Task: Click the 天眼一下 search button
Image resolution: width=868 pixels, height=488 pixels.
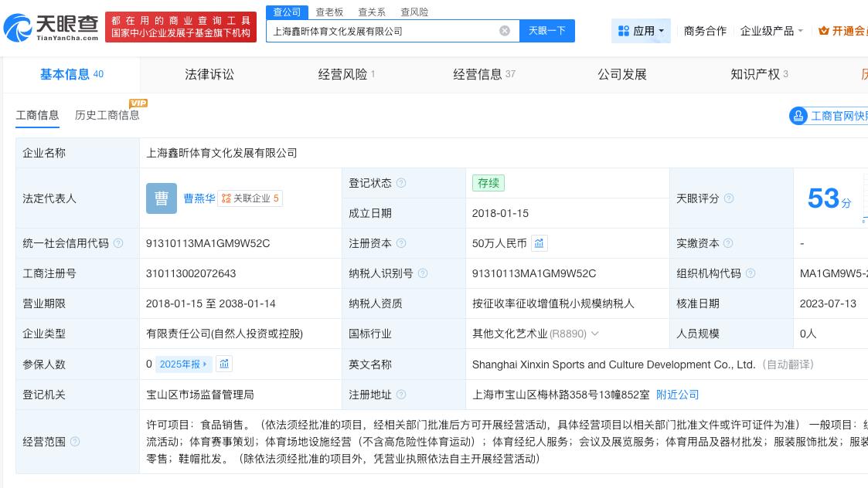Action: (547, 30)
